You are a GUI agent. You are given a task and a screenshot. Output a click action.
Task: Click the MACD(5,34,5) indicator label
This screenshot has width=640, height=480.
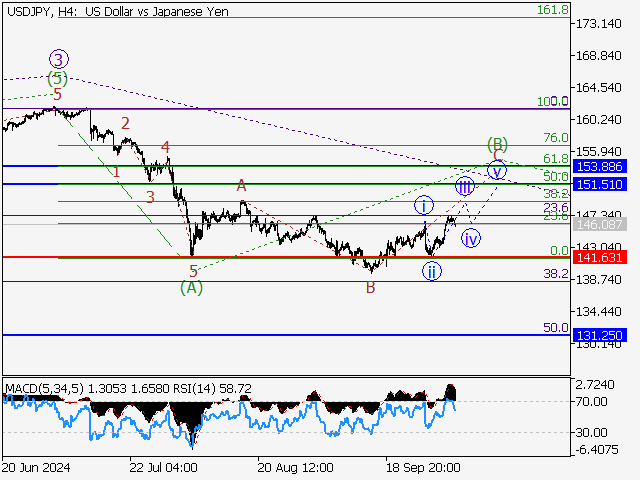[x=45, y=389]
